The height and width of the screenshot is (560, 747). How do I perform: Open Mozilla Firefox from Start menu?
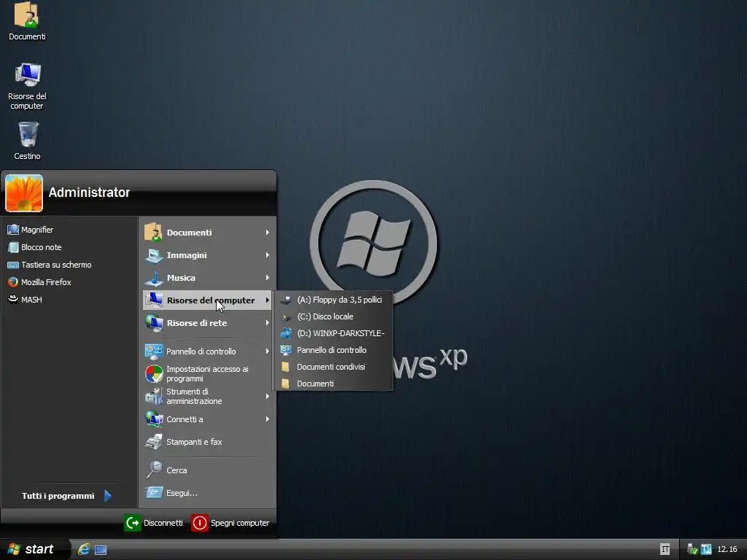pos(39,282)
